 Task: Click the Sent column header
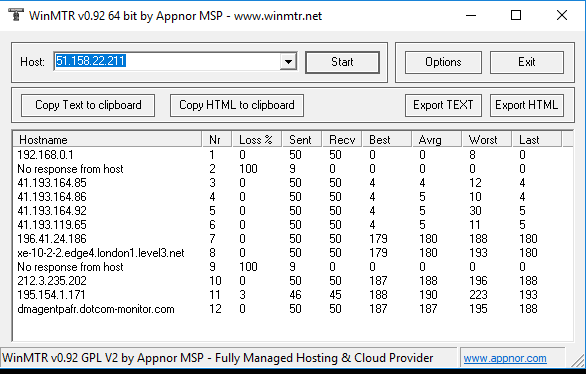tap(302, 140)
